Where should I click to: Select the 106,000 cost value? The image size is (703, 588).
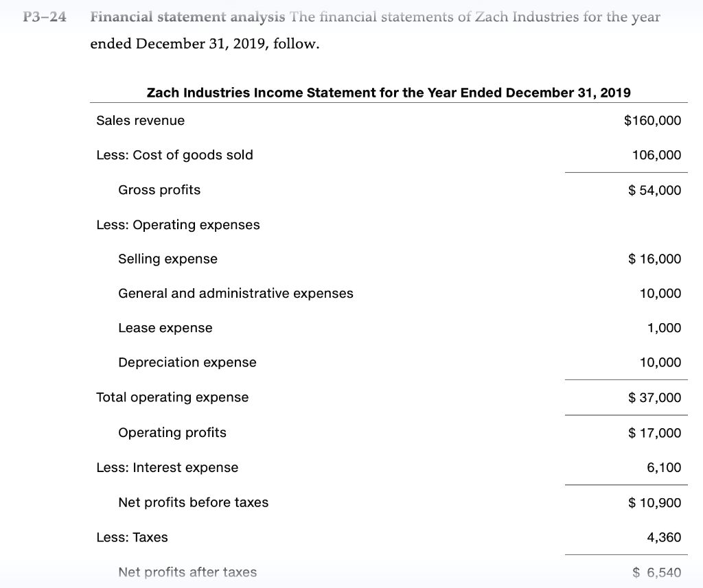click(x=656, y=155)
